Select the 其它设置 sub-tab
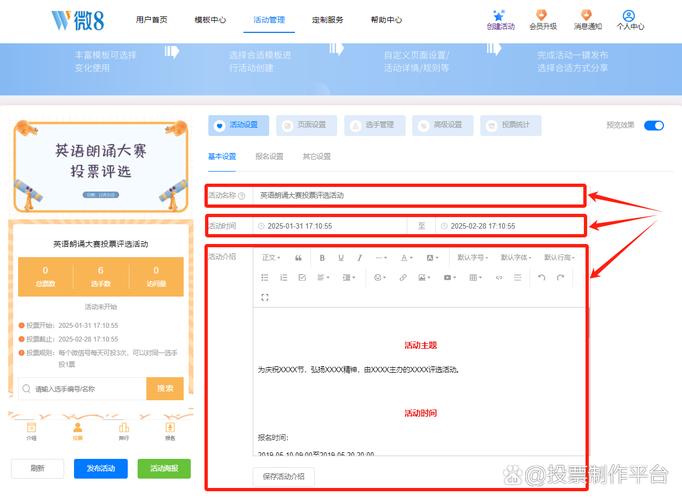The height and width of the screenshot is (500, 682). (317, 157)
